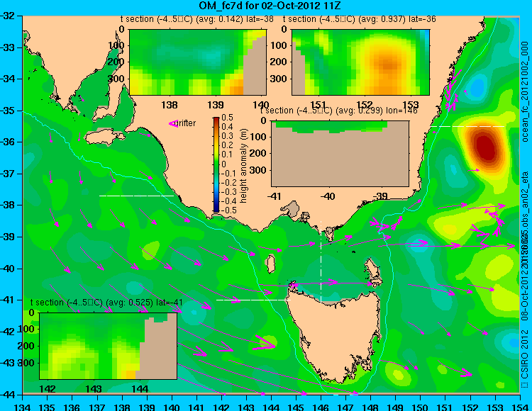This screenshot has width=532, height=411.
Task: Open the lon=146 temperature section inset plot
Action: (340, 154)
